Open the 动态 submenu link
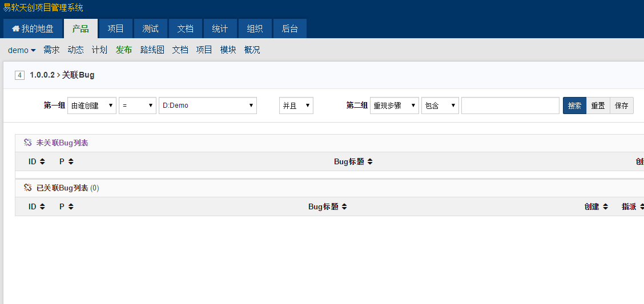 click(x=75, y=50)
